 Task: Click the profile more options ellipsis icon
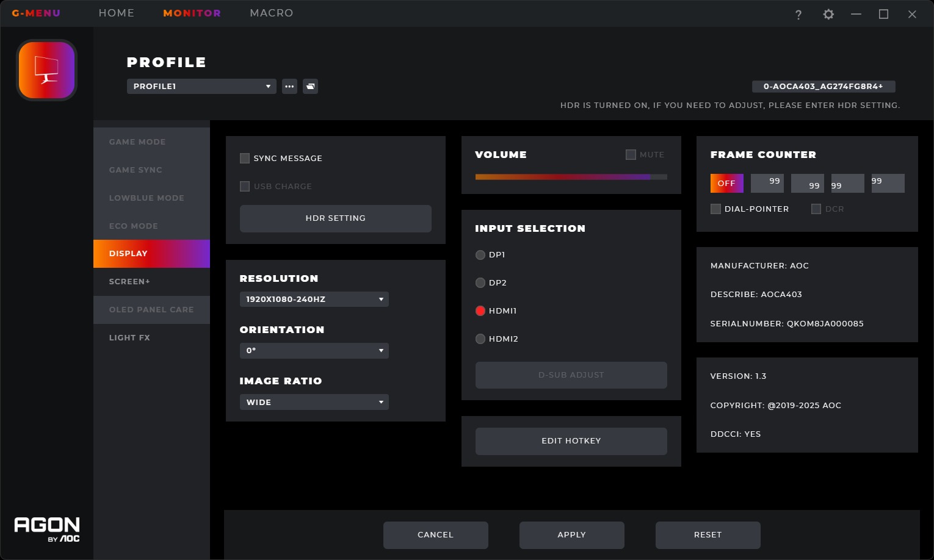289,86
